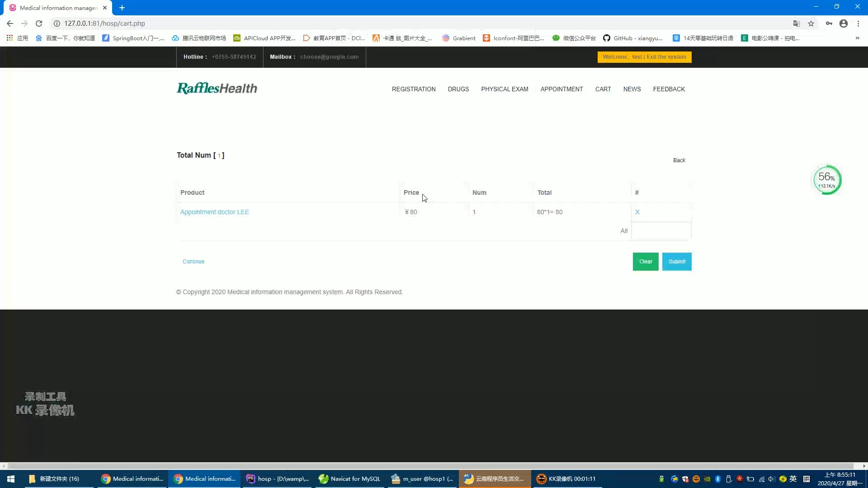Click the mailbox address choose@google.com
The height and width of the screenshot is (488, 868).
tap(329, 57)
